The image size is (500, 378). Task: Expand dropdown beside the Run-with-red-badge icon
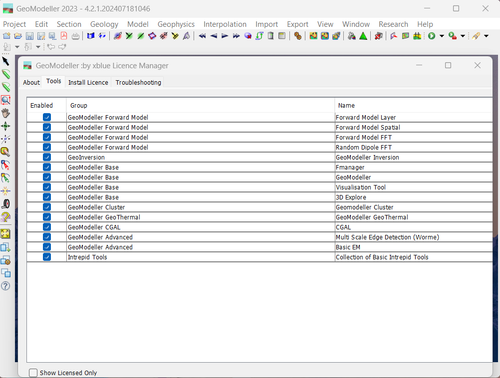(x=463, y=36)
